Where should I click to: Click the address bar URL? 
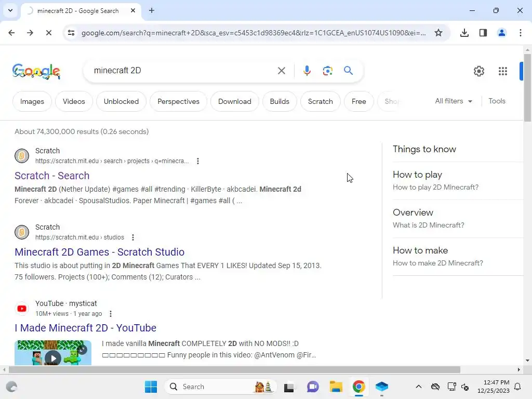pos(254,33)
